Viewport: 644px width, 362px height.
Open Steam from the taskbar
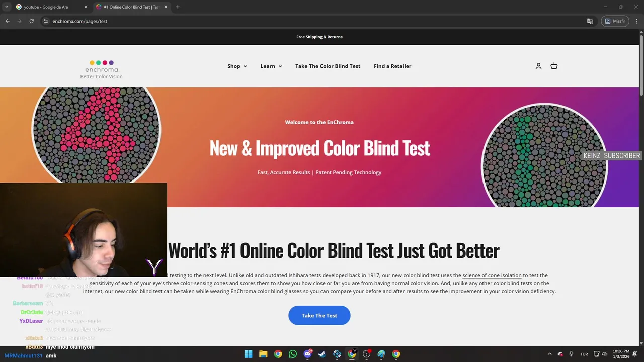pos(322,354)
